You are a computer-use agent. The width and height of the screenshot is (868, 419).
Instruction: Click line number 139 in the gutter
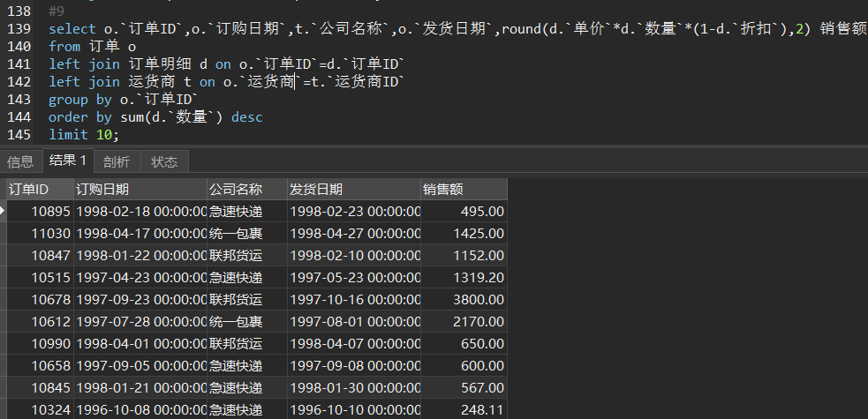pos(19,29)
